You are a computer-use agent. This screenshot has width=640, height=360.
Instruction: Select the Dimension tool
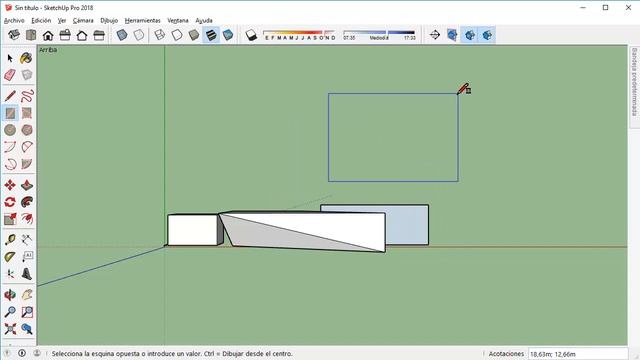(x=27, y=240)
